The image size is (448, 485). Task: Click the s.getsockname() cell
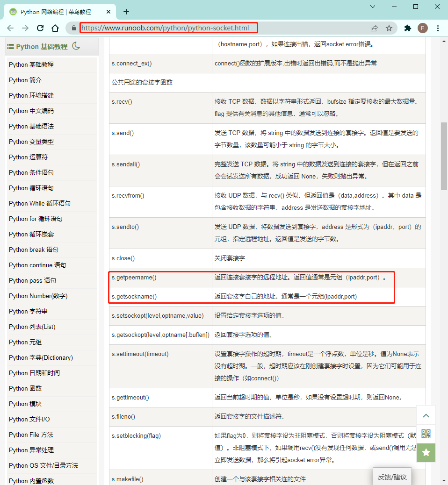(x=160, y=297)
